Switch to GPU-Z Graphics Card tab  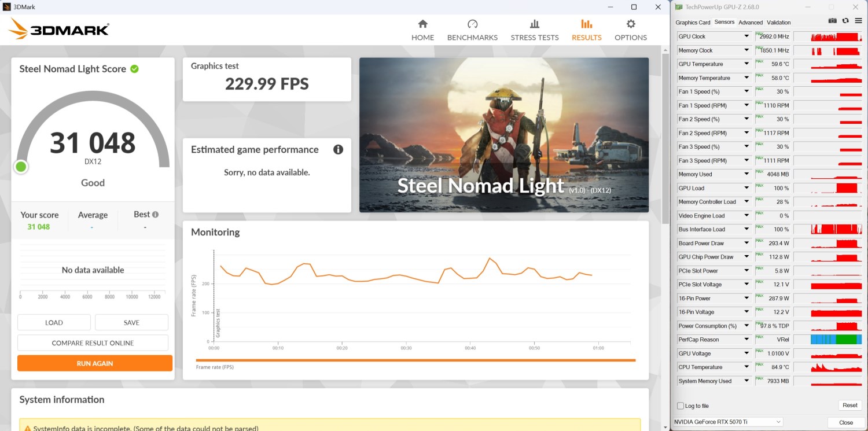[693, 23]
